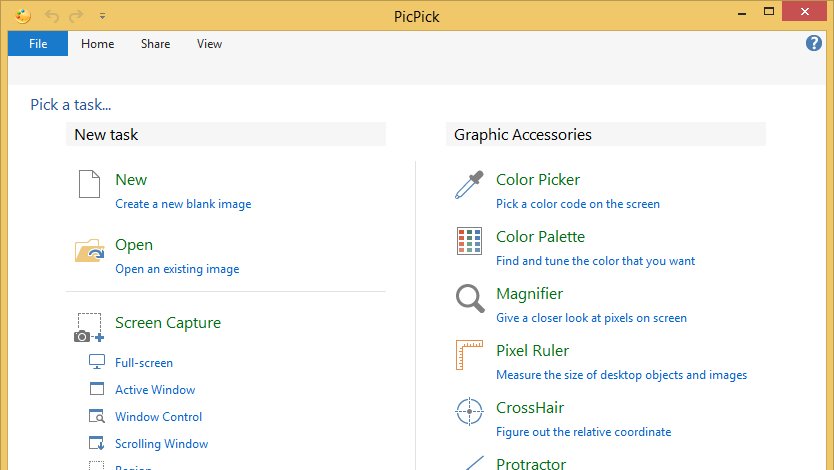The image size is (834, 470).
Task: Launch the Color Picker tool
Action: 538,180
